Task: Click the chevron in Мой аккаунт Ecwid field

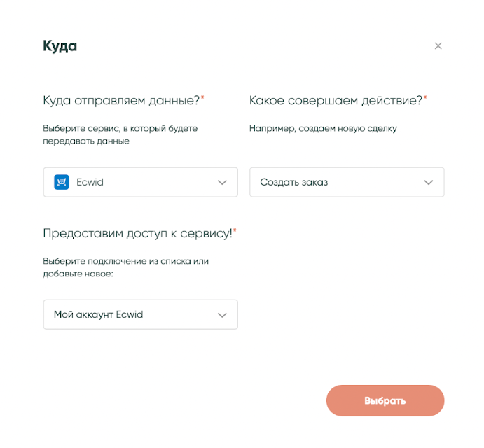Action: pyautogui.click(x=222, y=315)
